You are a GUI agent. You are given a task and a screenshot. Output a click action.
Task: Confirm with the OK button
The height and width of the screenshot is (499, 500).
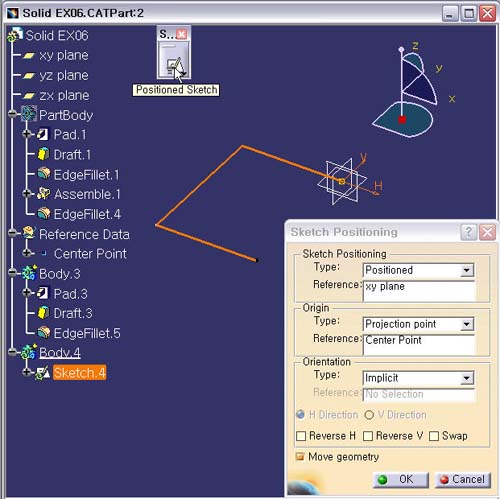click(401, 480)
